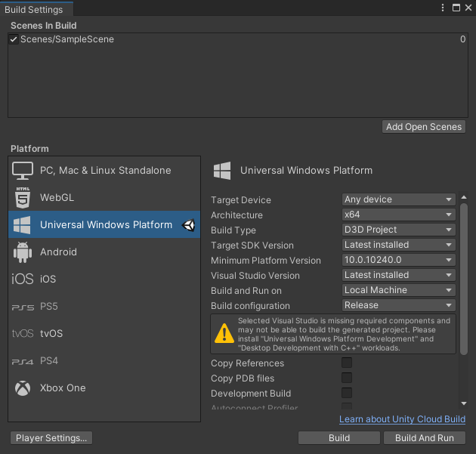Click the Unity logo on selected platform
This screenshot has height=454, width=476.
(x=188, y=225)
